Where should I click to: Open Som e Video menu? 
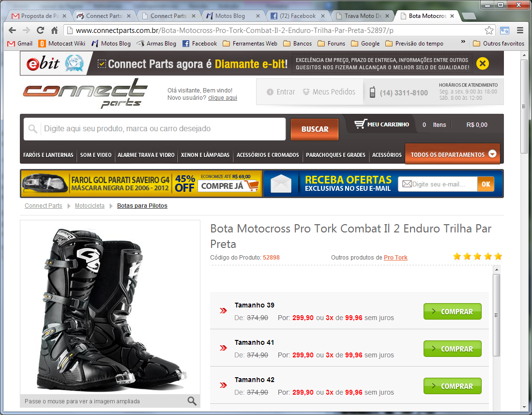[x=96, y=155]
